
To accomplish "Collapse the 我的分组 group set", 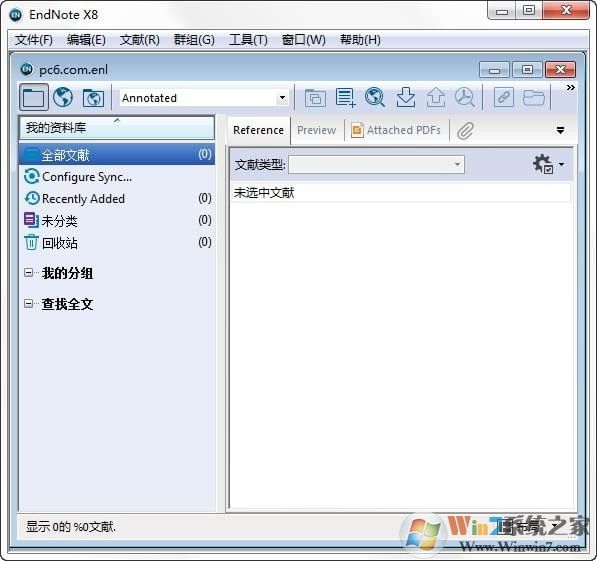I will 28,273.
